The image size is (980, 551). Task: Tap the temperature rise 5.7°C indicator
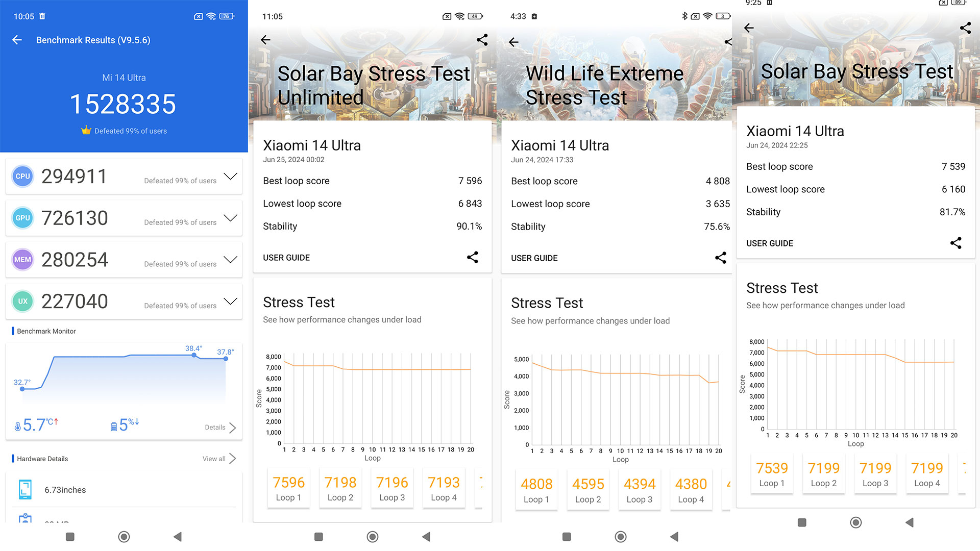tap(36, 424)
